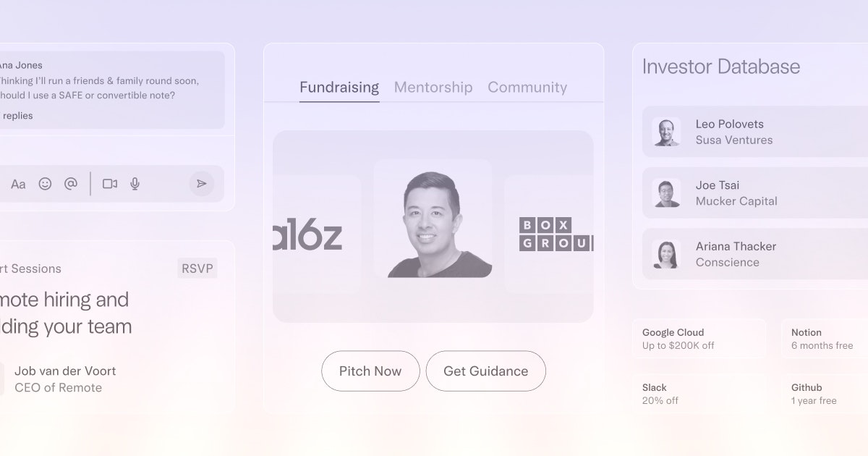Screen dimensions: 868x456
Task: Click the @ mention icon
Action: click(x=70, y=184)
